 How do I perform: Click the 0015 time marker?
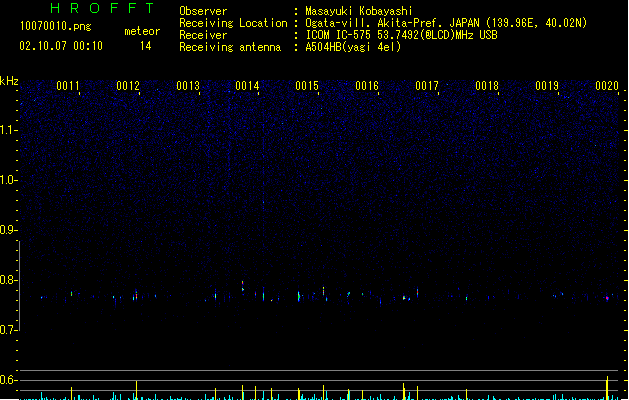click(307, 86)
